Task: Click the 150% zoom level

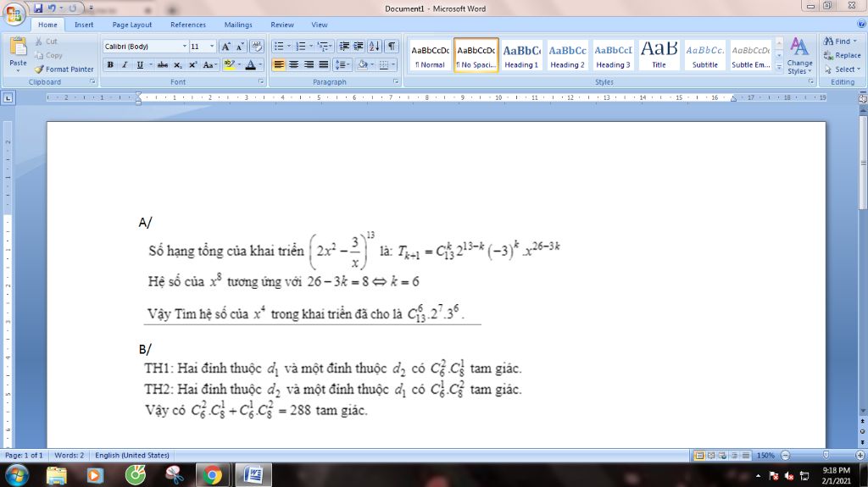Action: (x=765, y=456)
